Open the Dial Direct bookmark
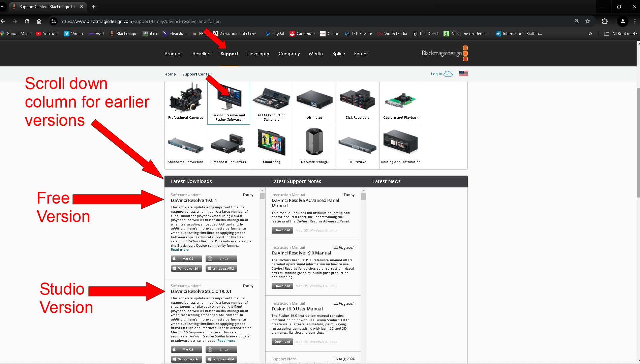The width and height of the screenshot is (640, 364). coord(426,34)
